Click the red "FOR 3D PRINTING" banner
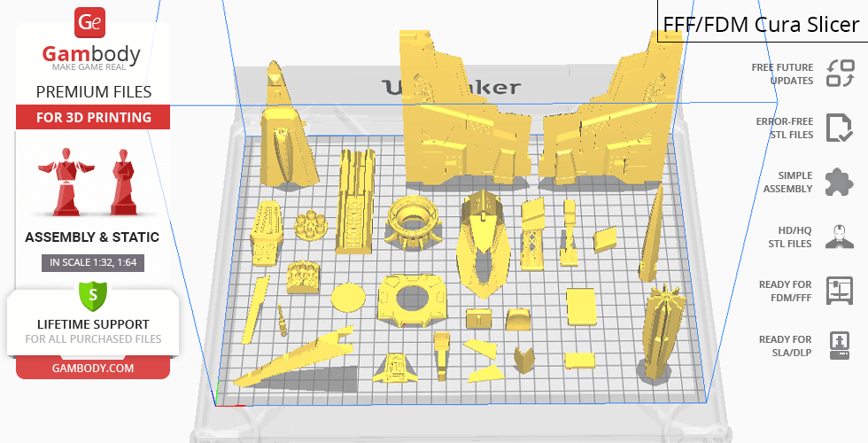This screenshot has width=868, height=443. pyautogui.click(x=93, y=118)
